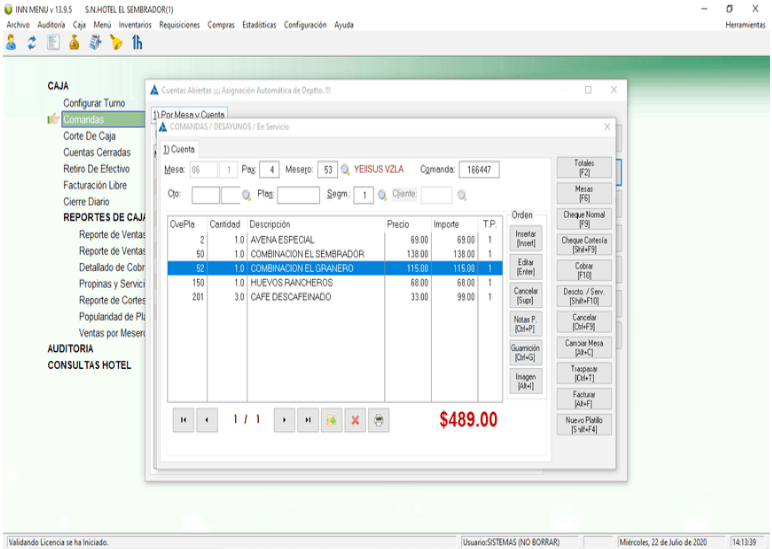Click the Comanda number input field
772x549 pixels.
(x=478, y=170)
